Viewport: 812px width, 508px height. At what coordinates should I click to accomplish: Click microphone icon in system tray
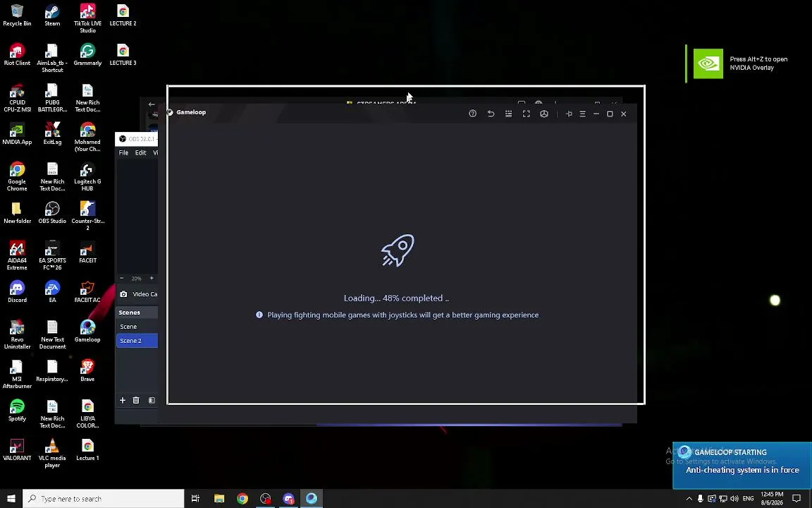(700, 499)
